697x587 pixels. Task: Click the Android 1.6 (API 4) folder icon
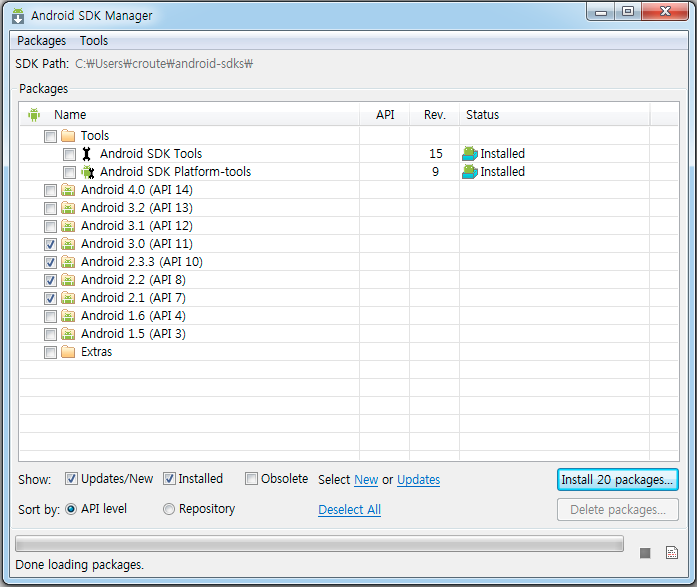point(68,316)
